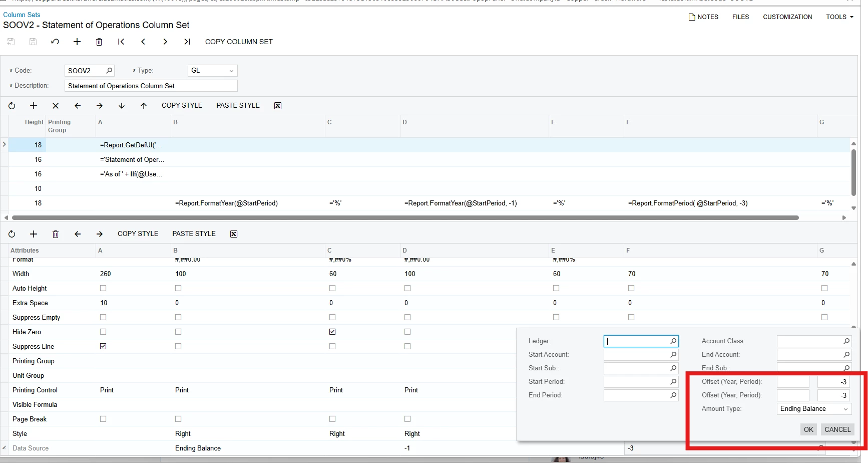This screenshot has width=868, height=463.
Task: Open the End Period lookup
Action: click(673, 395)
